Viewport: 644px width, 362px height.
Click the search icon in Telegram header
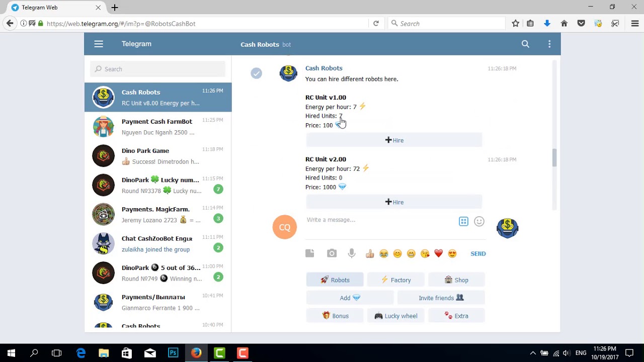(x=525, y=44)
